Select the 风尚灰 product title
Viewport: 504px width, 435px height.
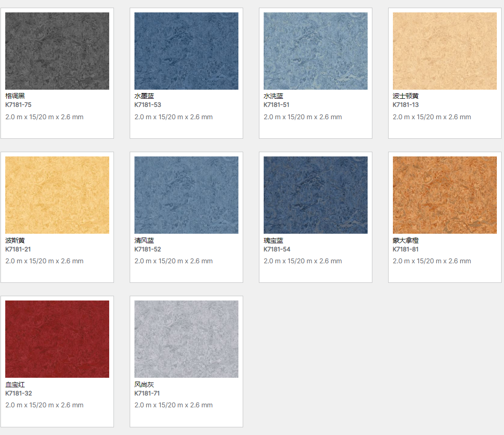point(144,384)
